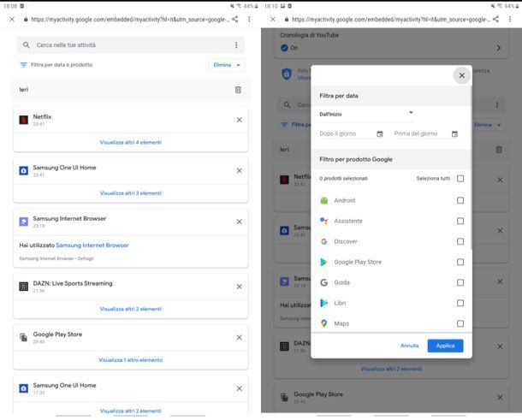The image size is (522, 420).
Task: Open the left browser three-dot menu
Action: coord(249,20)
